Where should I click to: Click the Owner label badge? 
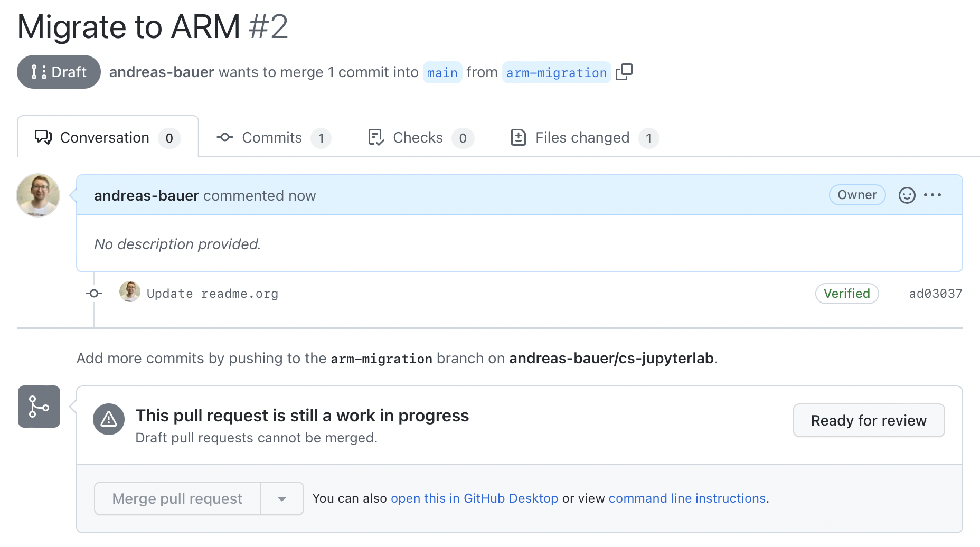[x=857, y=195]
